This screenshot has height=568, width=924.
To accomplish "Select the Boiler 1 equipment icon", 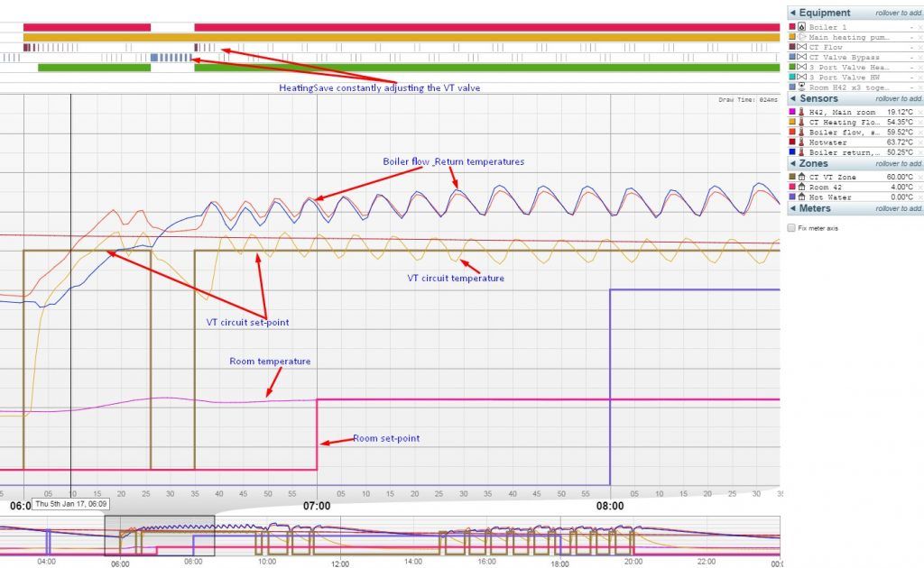I will click(x=802, y=25).
